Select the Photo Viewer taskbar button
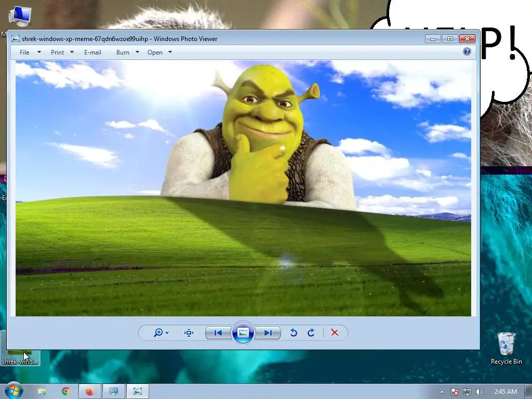This screenshot has width=532, height=399. (x=138, y=392)
